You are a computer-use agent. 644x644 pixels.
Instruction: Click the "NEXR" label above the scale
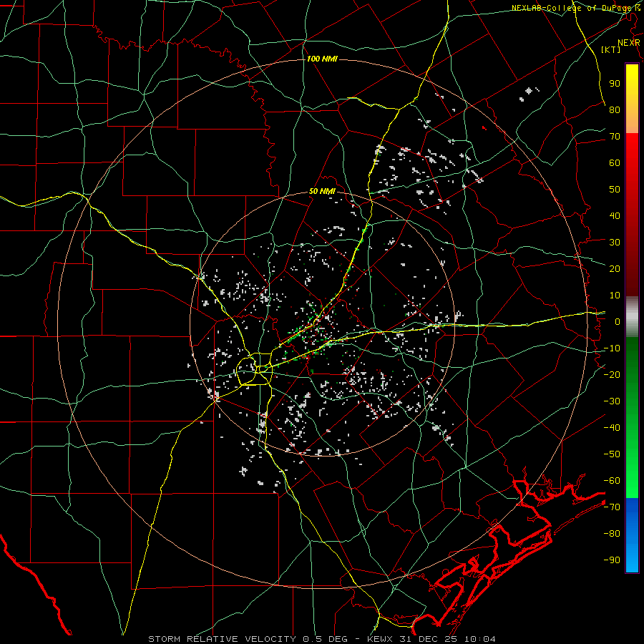pos(629,43)
